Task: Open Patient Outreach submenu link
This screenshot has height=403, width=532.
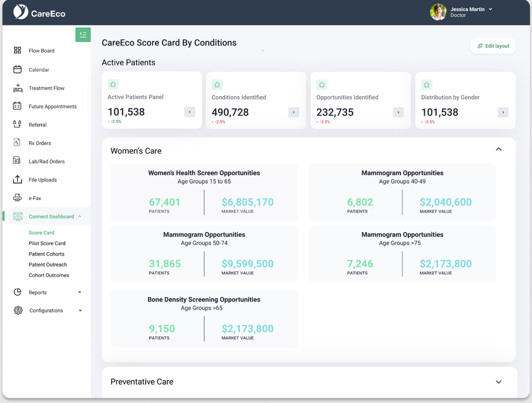Action: (x=48, y=264)
